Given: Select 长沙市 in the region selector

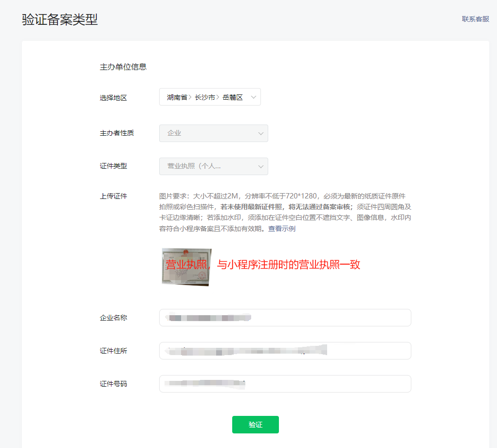Looking at the screenshot, I should 204,97.
